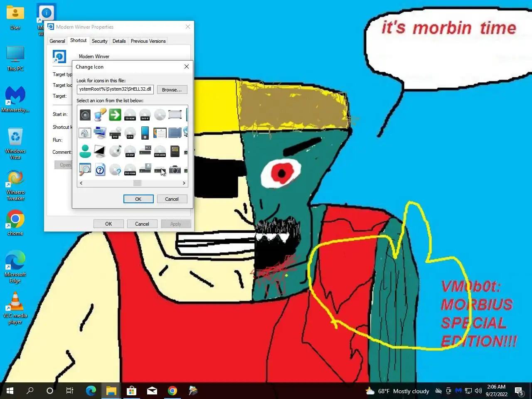Select Winaero Tweaker desktop shortcut
The height and width of the screenshot is (399, 532).
[x=15, y=185]
